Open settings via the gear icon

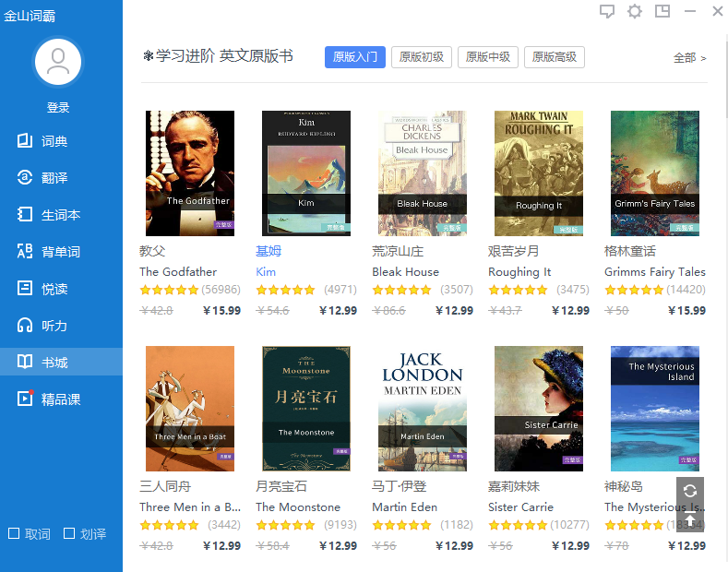(x=635, y=12)
